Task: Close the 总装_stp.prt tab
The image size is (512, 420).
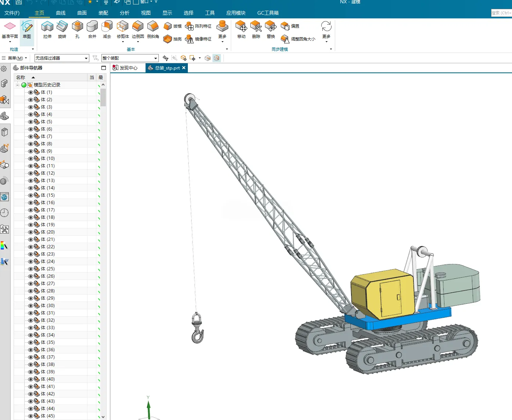Action: (x=184, y=68)
